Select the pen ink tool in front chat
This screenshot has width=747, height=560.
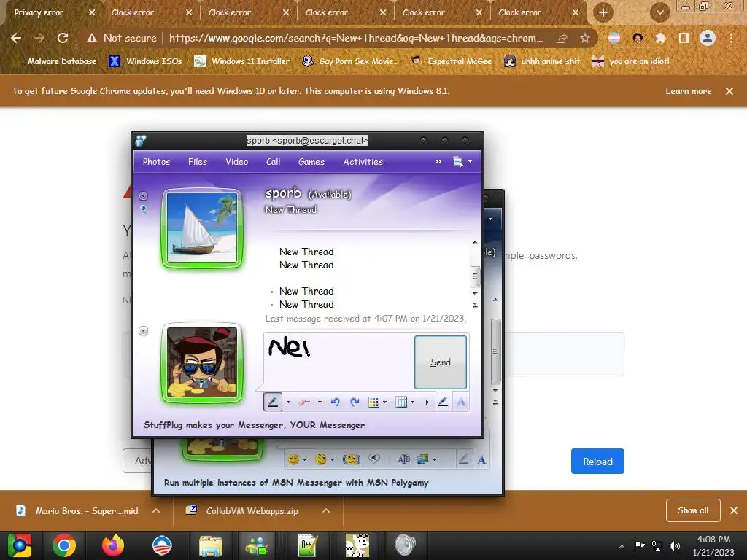tap(273, 402)
